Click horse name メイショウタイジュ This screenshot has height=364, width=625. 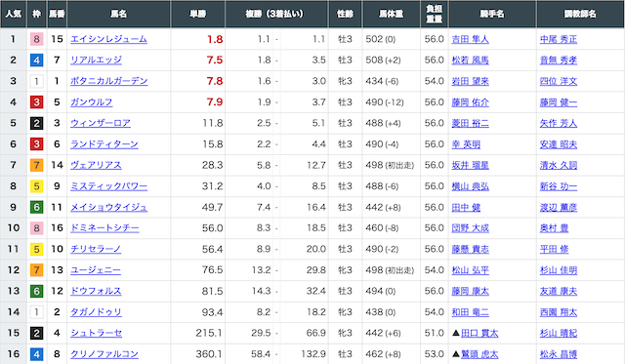pyautogui.click(x=108, y=208)
